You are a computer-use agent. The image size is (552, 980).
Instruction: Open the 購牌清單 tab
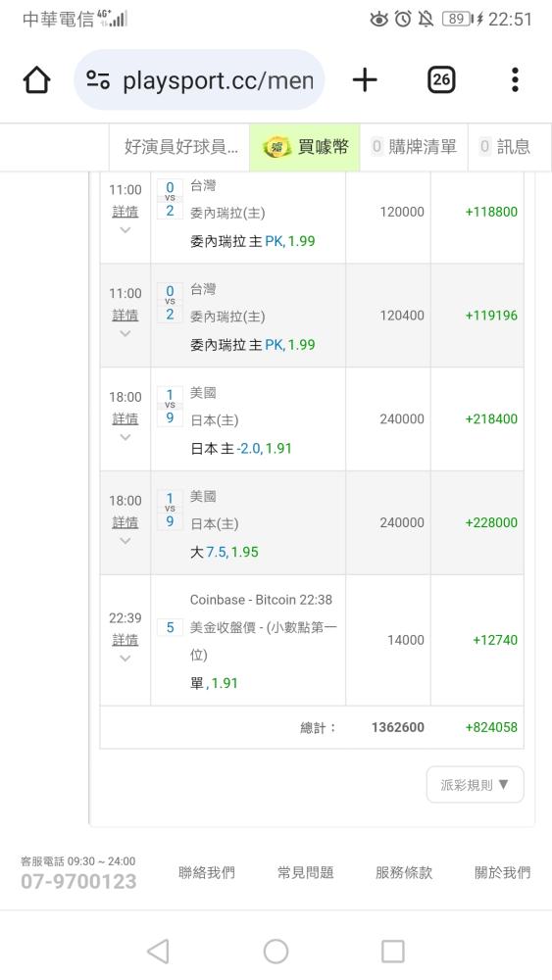click(414, 147)
